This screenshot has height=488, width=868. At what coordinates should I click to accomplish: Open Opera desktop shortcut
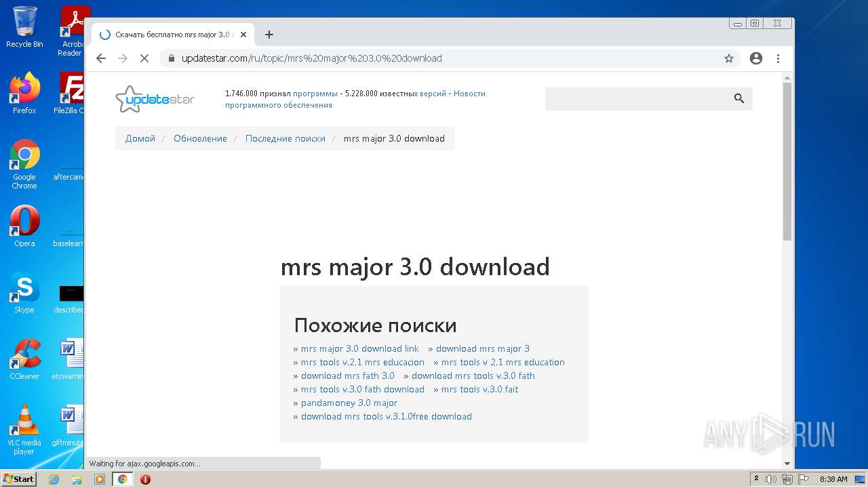(24, 226)
